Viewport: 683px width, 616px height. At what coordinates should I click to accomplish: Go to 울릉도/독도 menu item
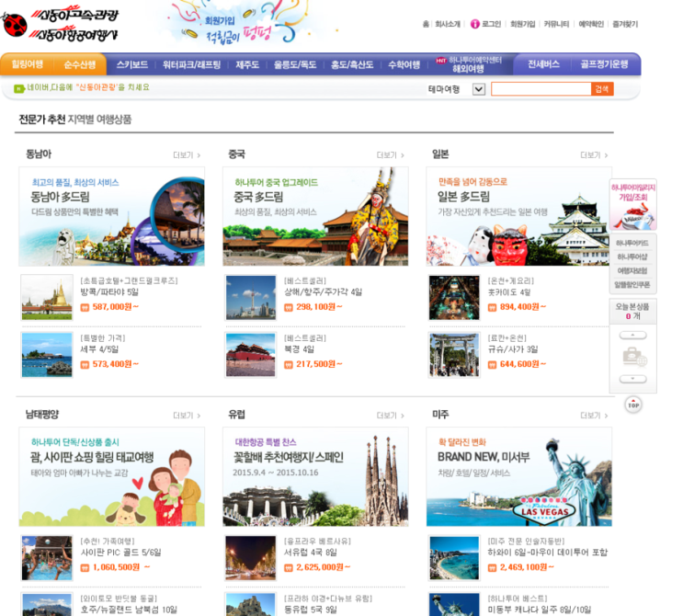coord(295,65)
